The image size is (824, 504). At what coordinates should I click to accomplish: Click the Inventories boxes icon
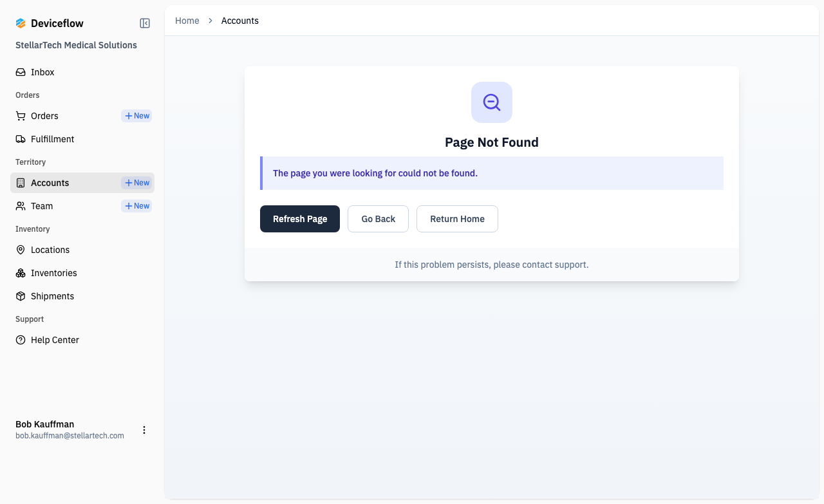[21, 273]
